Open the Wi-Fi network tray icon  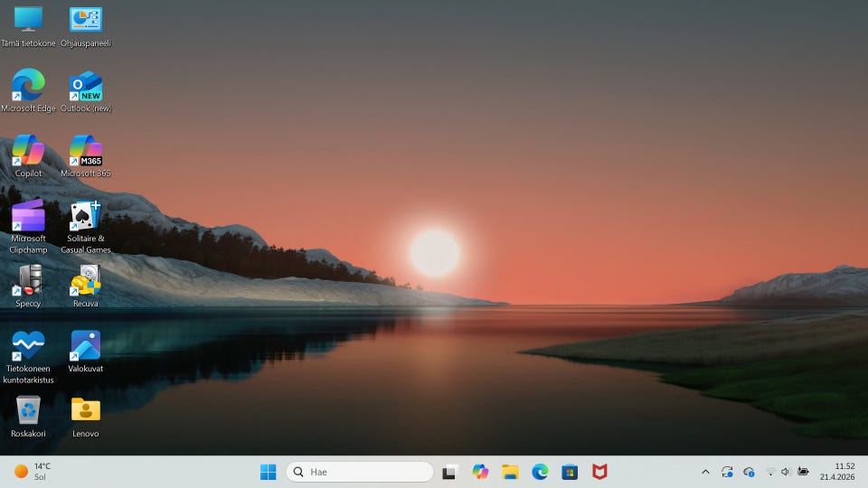(769, 472)
